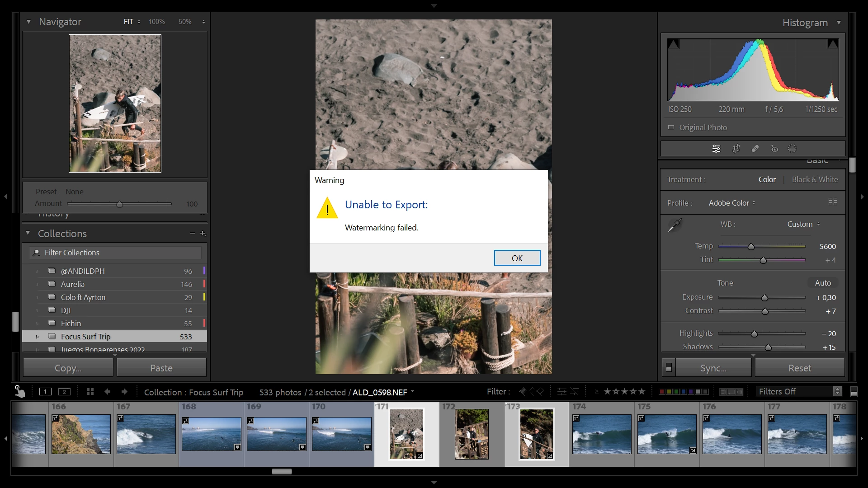
Task: Open the Adobe Color profile dropdown
Action: (x=731, y=203)
